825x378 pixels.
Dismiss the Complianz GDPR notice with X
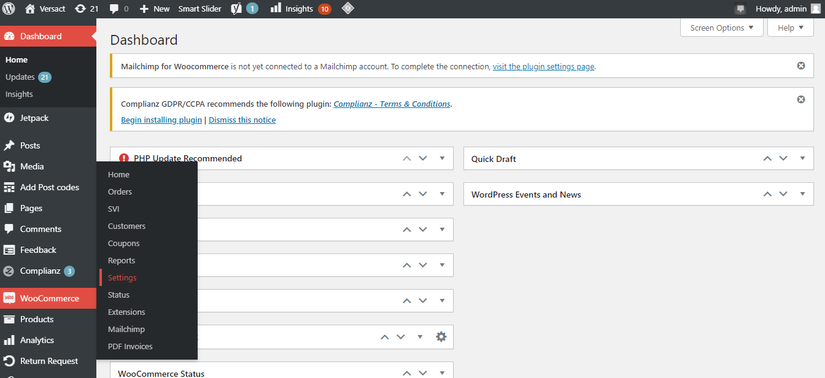coord(801,100)
